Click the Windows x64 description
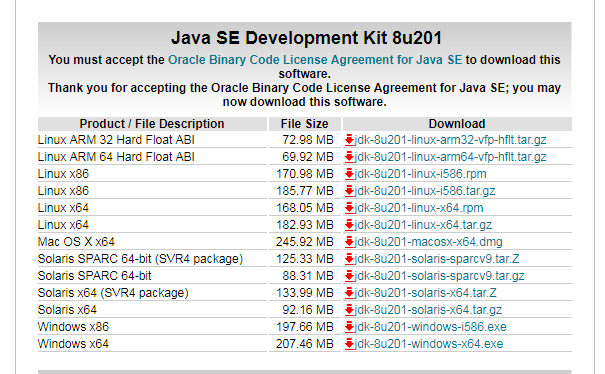This screenshot has height=374, width=605. 73,344
